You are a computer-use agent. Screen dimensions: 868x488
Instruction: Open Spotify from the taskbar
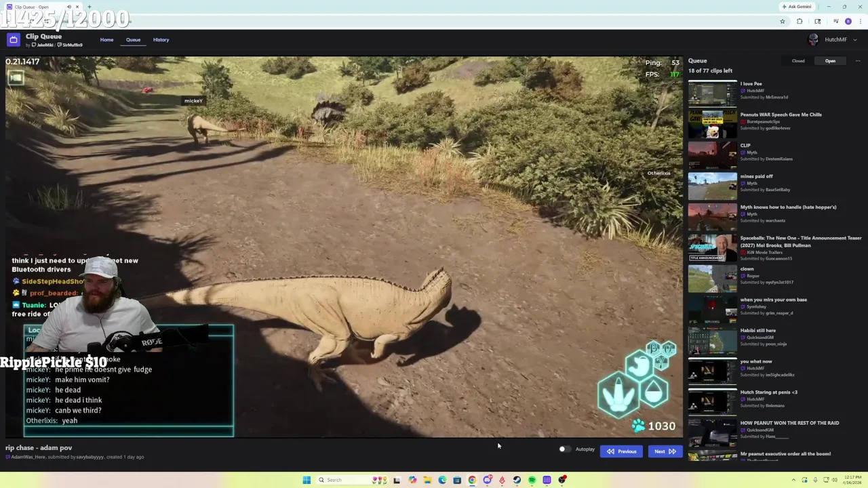(532, 480)
